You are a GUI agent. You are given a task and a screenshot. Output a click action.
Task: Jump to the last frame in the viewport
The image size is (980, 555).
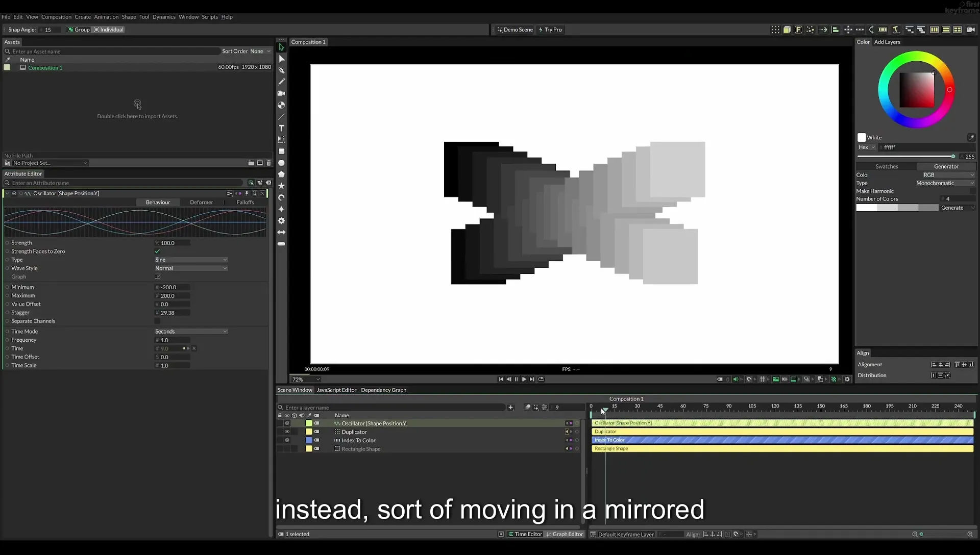pyautogui.click(x=532, y=379)
